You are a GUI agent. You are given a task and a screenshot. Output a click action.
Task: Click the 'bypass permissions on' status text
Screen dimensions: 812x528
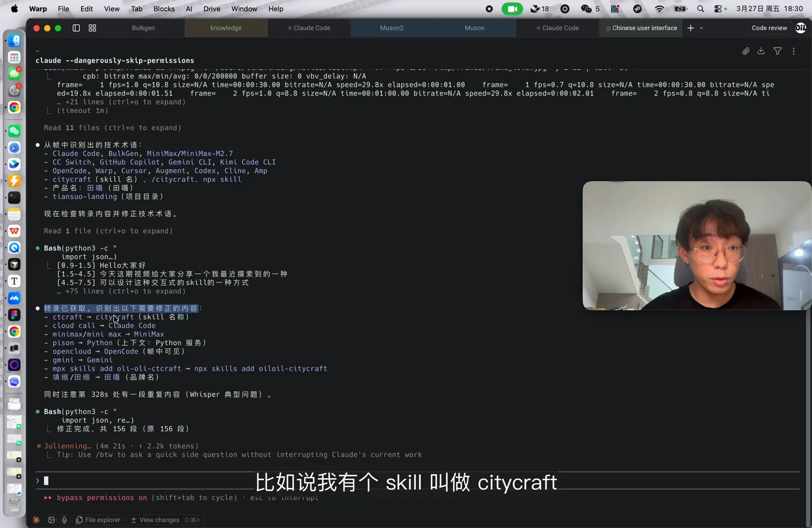[x=101, y=498]
